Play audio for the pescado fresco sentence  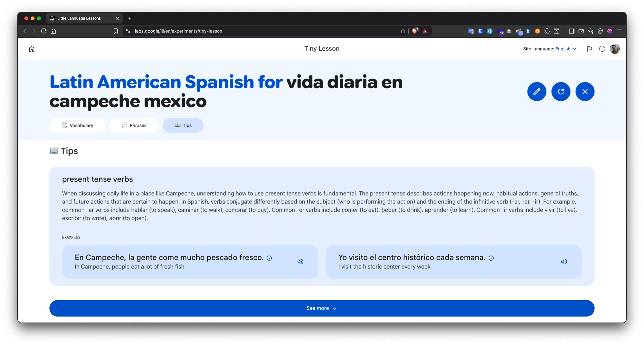point(300,262)
